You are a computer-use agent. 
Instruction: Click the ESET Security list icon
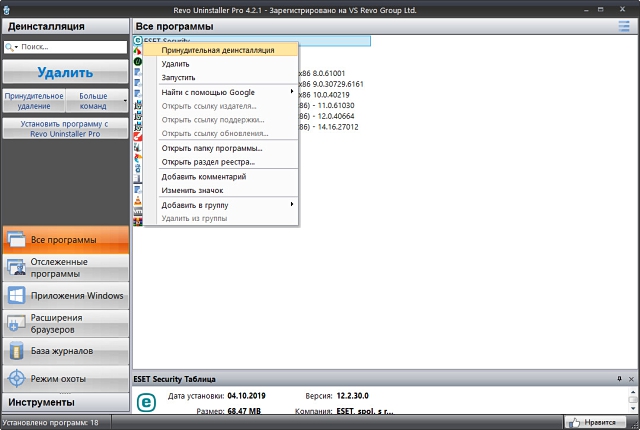pyautogui.click(x=138, y=40)
